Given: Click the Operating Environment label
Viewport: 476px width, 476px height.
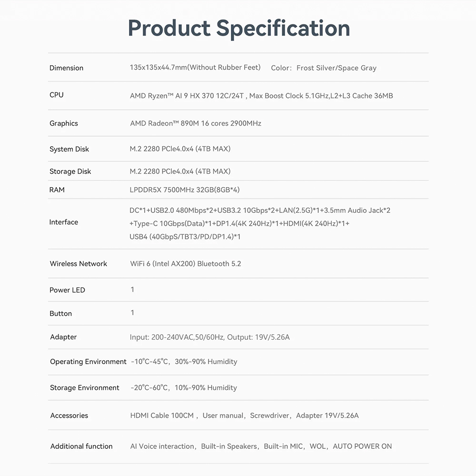Looking at the screenshot, I should click(x=88, y=362).
